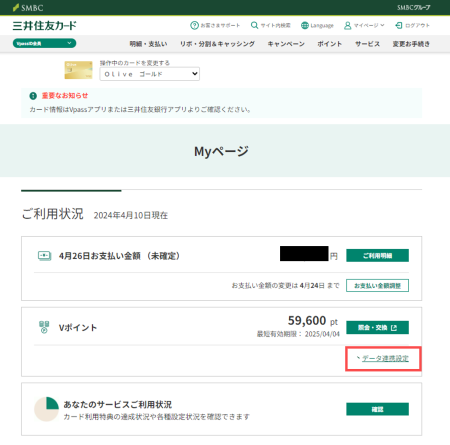Click the ご利用状況 section heading
The width and height of the screenshot is (450, 445).
point(52,214)
